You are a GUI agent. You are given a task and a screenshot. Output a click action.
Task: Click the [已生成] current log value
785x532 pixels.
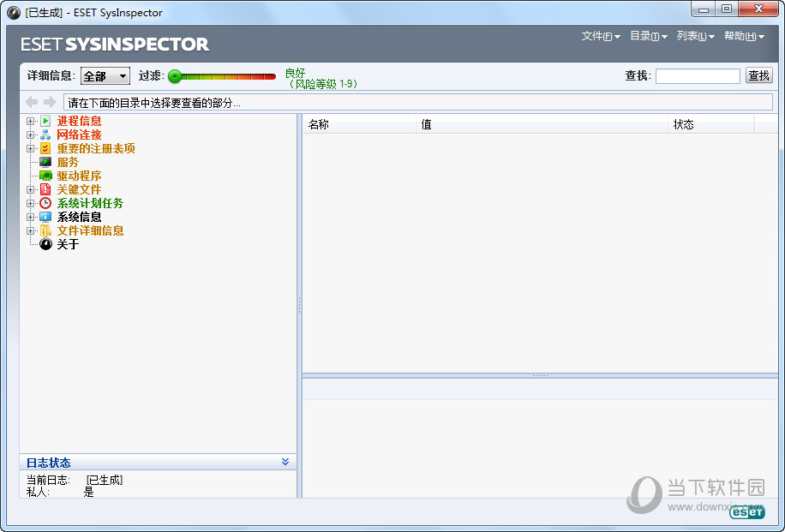(x=105, y=480)
